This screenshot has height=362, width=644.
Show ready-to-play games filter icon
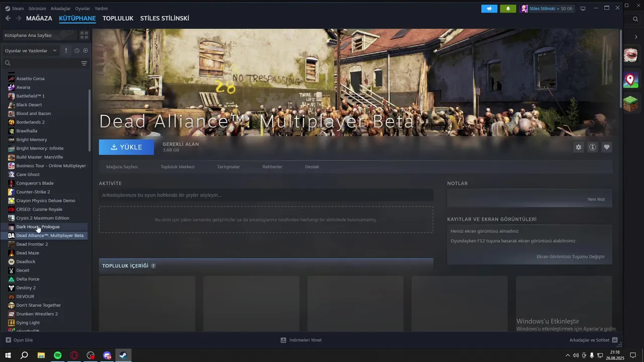pyautogui.click(x=86, y=50)
